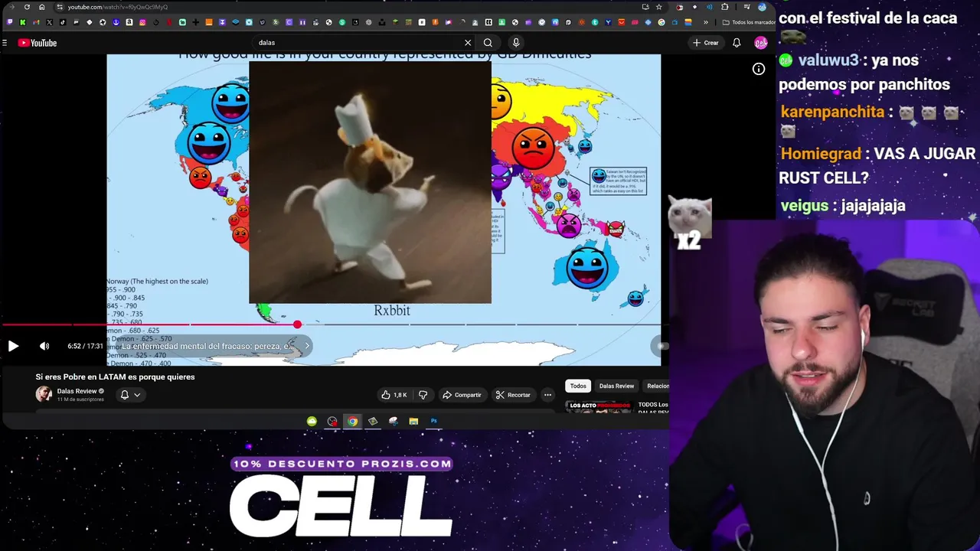Open Photoshop in the taskbar

click(434, 421)
